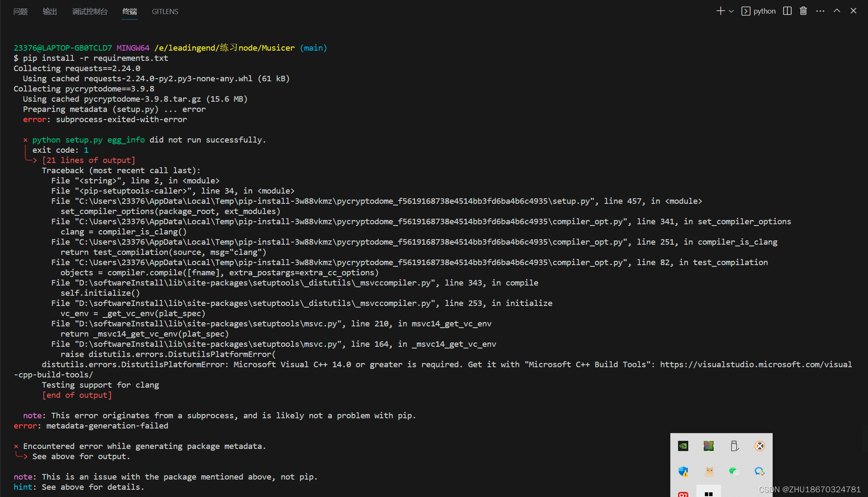Click the prompt path /e/leadingend/练习node/Musicer
The width and height of the screenshot is (868, 497).
(224, 48)
